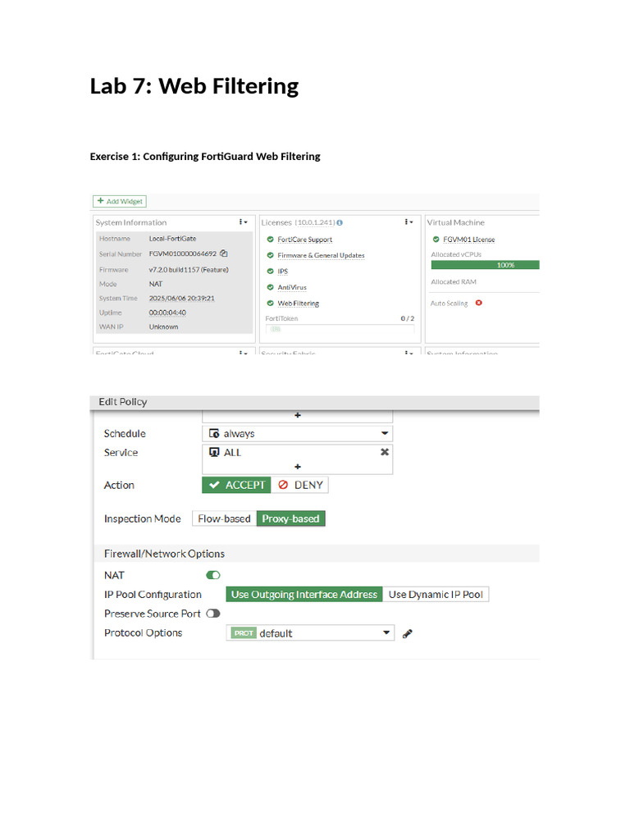Remove the ALL service with the X icon
Screen dimensions: 630x840
tap(384, 452)
